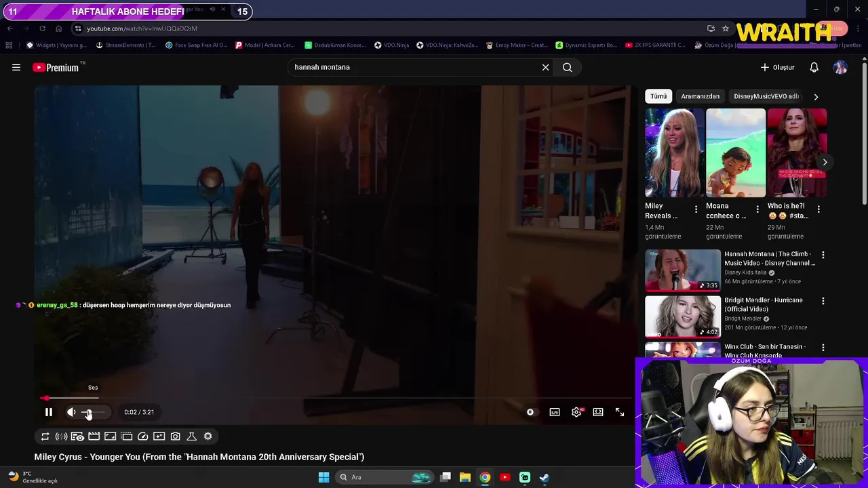
Task: Toggle the autoplay switch in player
Action: [x=530, y=412]
